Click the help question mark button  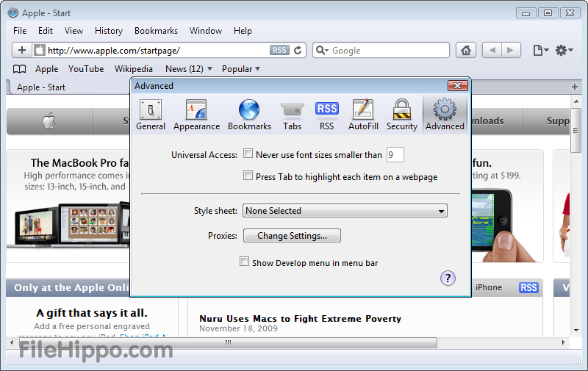pyautogui.click(x=448, y=278)
